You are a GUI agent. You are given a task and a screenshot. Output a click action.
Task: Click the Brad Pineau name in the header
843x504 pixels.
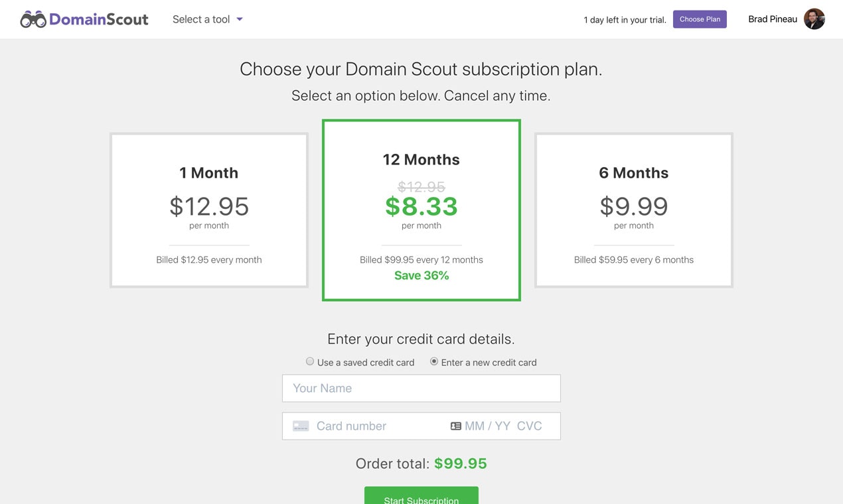pyautogui.click(x=772, y=19)
